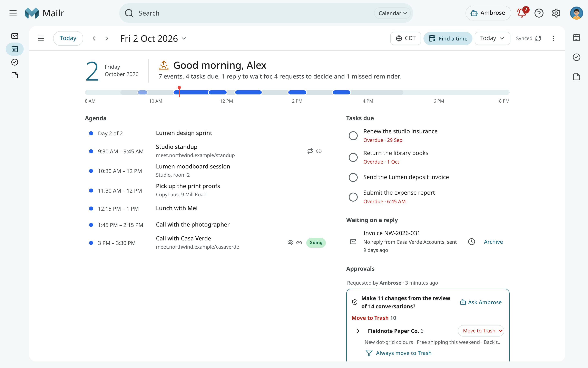Click Always move to Trash filter link
The height and width of the screenshot is (368, 588).
[399, 353]
